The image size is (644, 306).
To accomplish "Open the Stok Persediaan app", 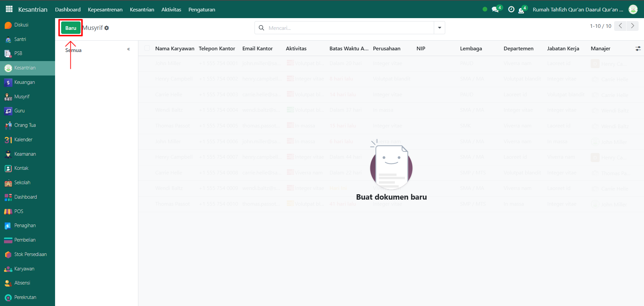I will click(x=30, y=254).
